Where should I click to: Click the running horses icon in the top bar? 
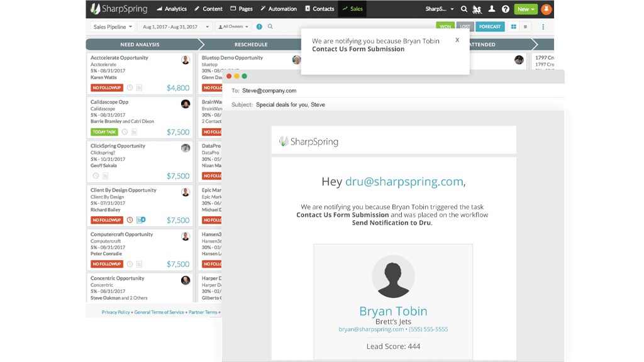coord(477,9)
